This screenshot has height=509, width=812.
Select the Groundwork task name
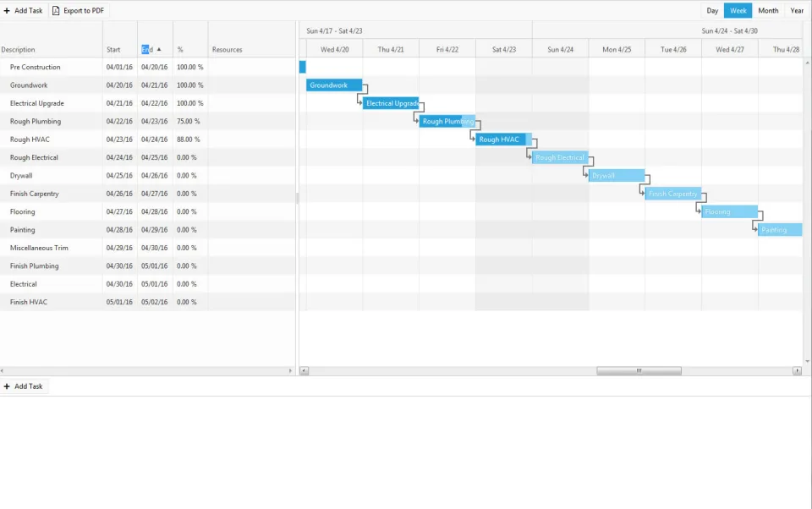pos(29,85)
